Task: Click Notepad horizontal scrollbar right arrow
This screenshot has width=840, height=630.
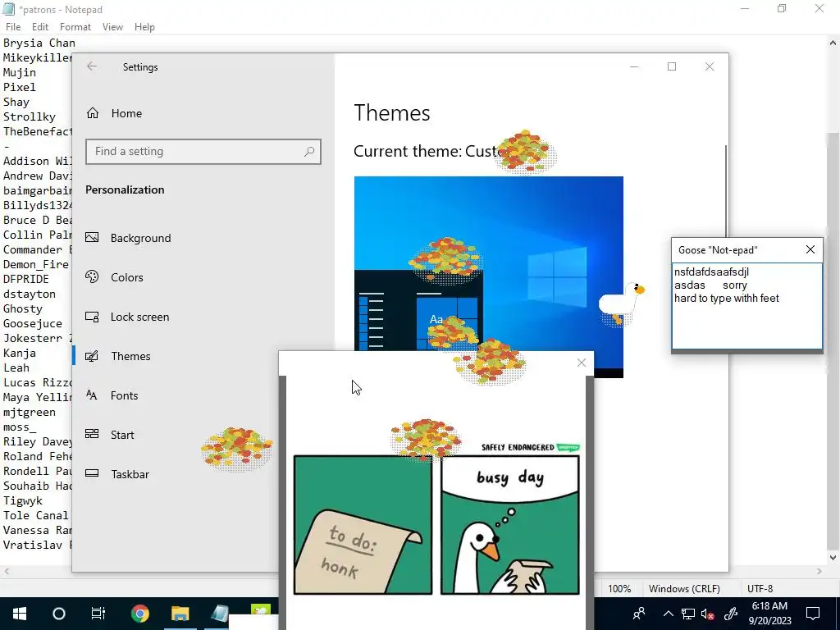Action: 819,571
